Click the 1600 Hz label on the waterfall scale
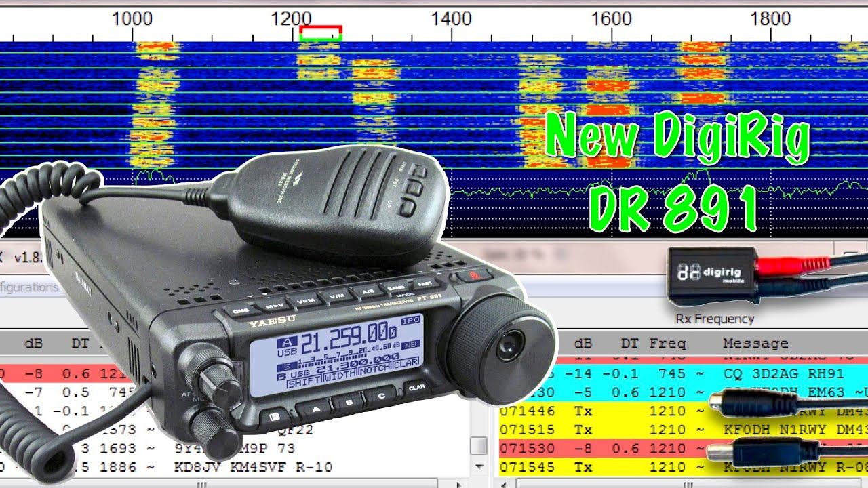The height and width of the screenshot is (488, 868). (611, 19)
